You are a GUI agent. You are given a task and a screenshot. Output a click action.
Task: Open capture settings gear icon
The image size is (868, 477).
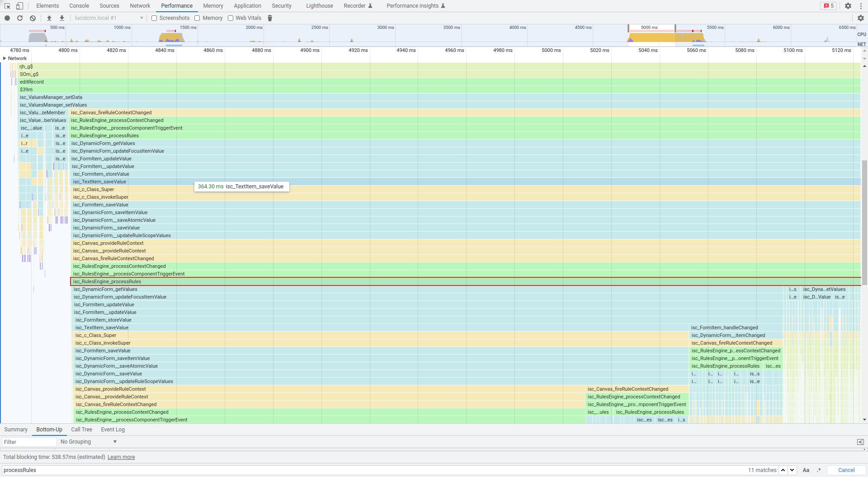pos(860,18)
